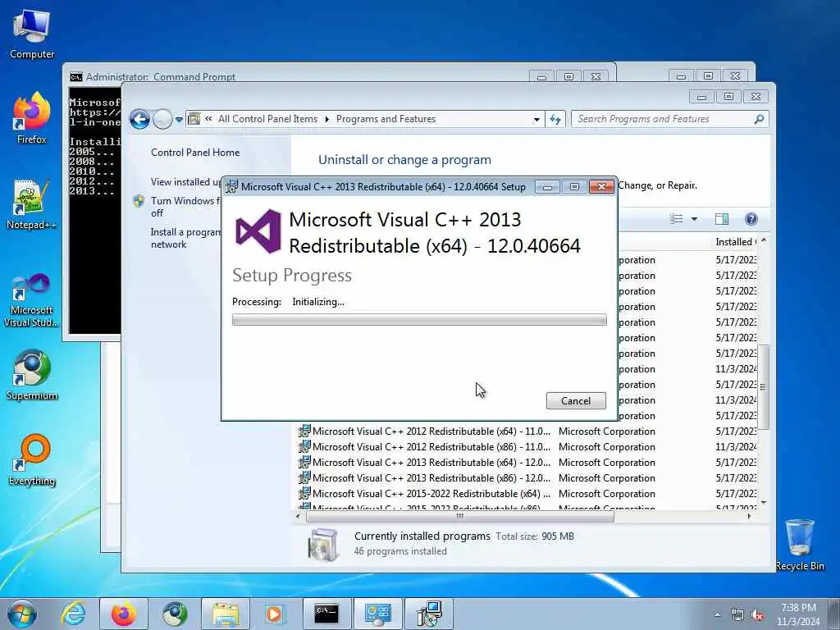Image resolution: width=840 pixels, height=630 pixels.
Task: Open Windows Media Player taskbar icon
Action: (x=274, y=614)
